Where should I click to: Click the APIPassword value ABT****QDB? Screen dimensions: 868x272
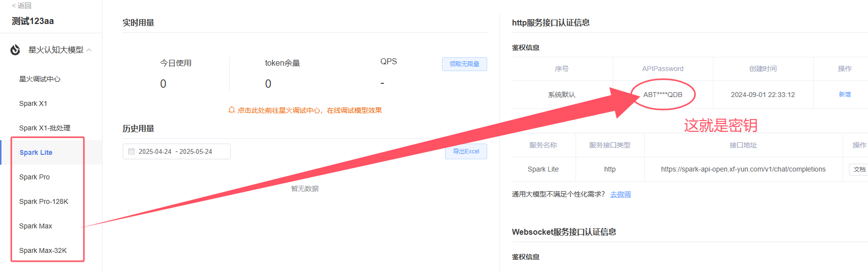click(x=662, y=95)
